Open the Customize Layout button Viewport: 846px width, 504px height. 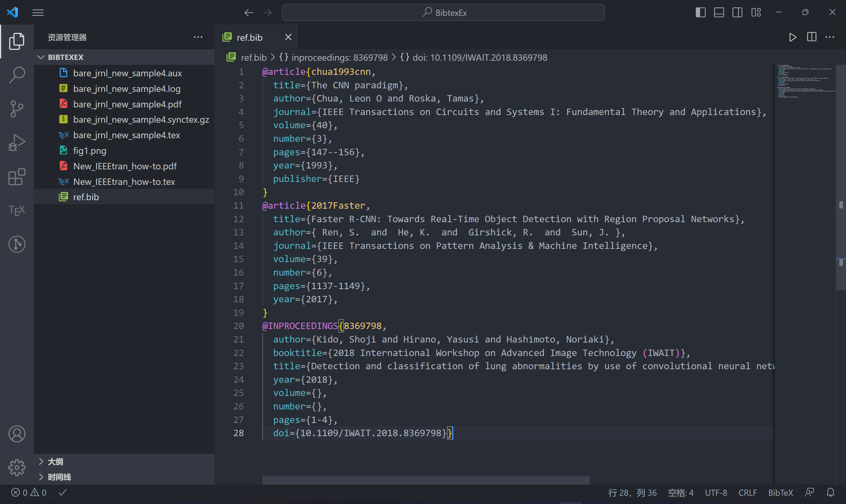[756, 13]
